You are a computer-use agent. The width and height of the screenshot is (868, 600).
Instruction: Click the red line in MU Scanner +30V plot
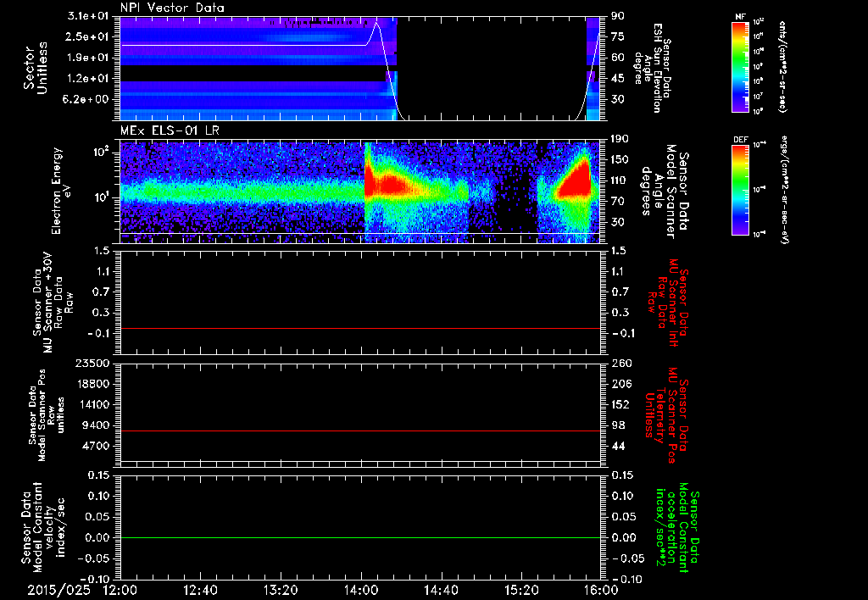click(x=360, y=329)
